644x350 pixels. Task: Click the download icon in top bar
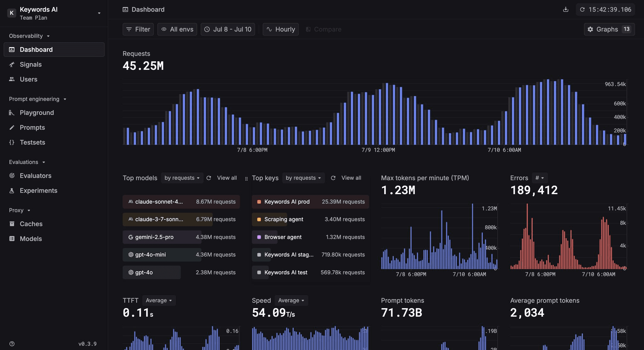(565, 9)
